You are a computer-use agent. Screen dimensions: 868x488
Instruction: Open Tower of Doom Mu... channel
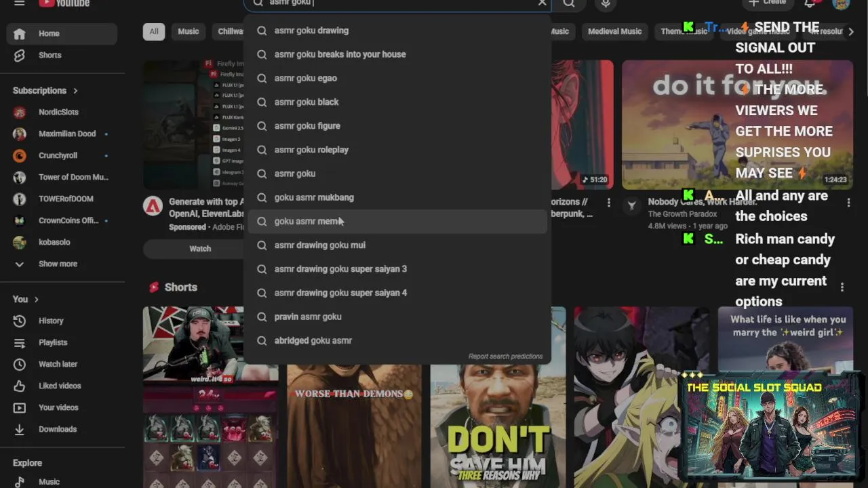[62, 177]
